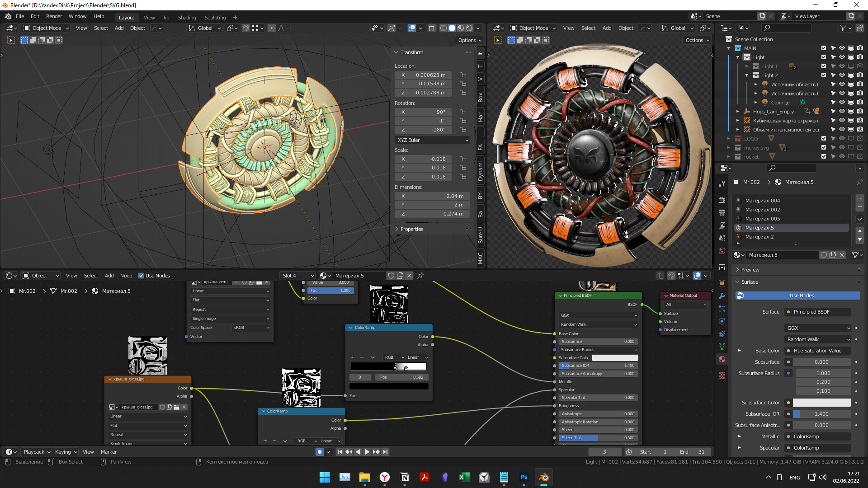Pin the material in the node editor header
The image size is (868, 488).
click(x=420, y=276)
